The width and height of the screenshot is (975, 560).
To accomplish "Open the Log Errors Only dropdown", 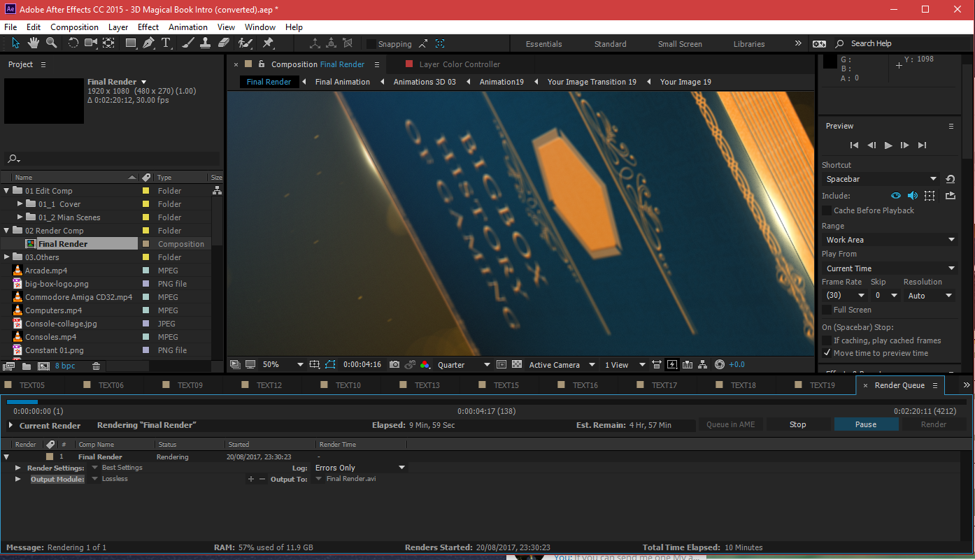I will click(x=360, y=468).
